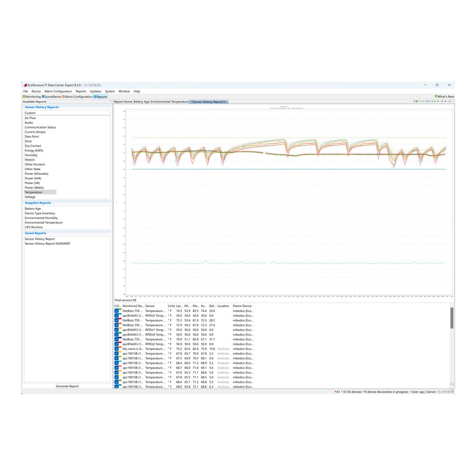Image resolution: width=476 pixels, height=476 pixels.
Task: Switch to the Monitoring perspective
Action: click(x=32, y=97)
